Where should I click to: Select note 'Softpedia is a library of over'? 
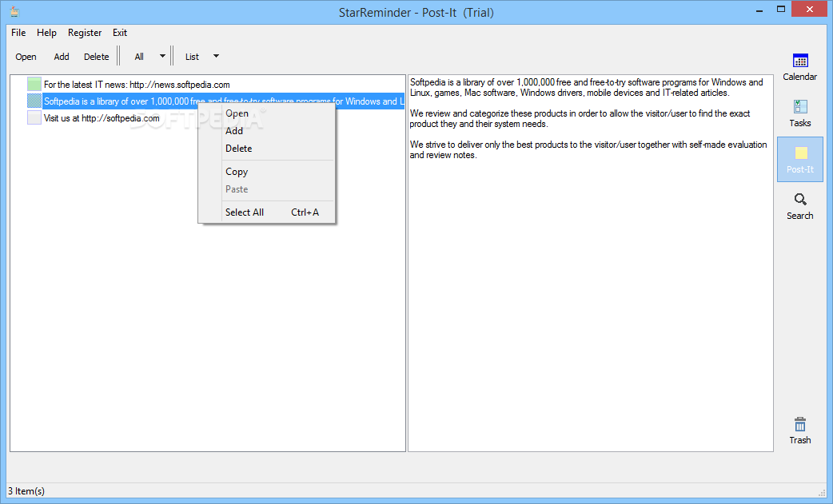coord(223,101)
